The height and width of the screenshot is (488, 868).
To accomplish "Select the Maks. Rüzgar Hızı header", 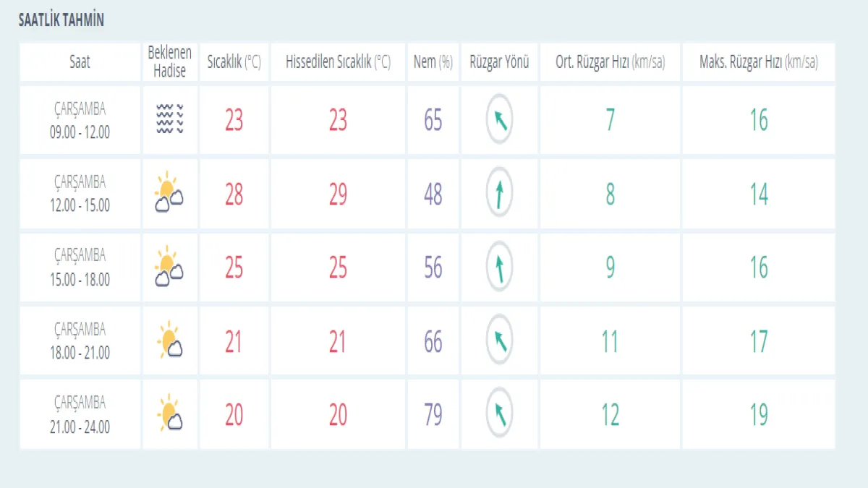I will tap(758, 62).
